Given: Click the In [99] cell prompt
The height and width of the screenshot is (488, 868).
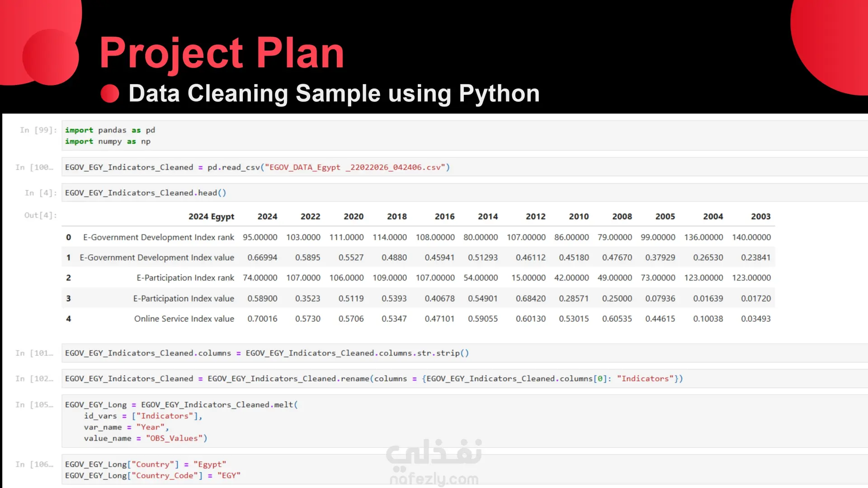Looking at the screenshot, I should 38,130.
